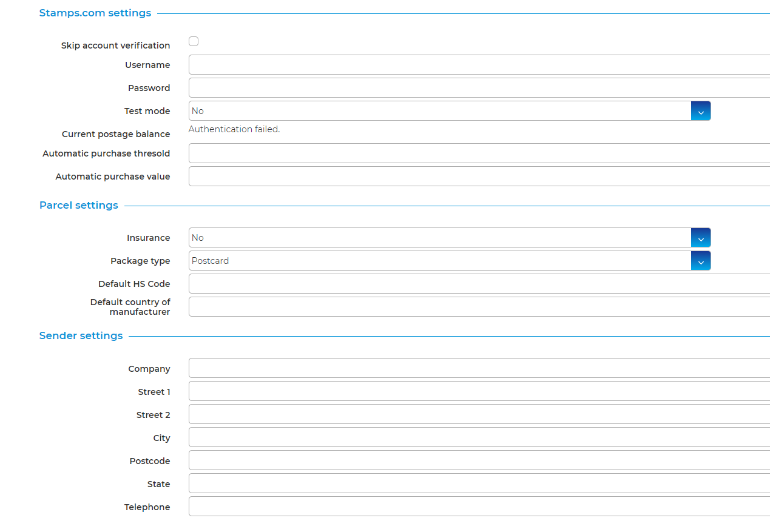The width and height of the screenshot is (770, 532).
Task: Click the Package type chevron button
Action: pyautogui.click(x=701, y=261)
